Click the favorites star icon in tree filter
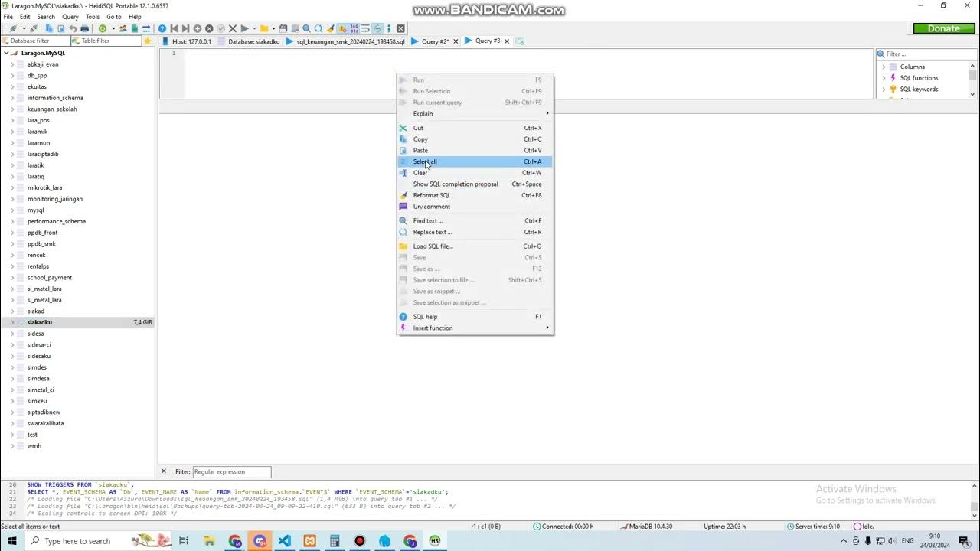 148,41
